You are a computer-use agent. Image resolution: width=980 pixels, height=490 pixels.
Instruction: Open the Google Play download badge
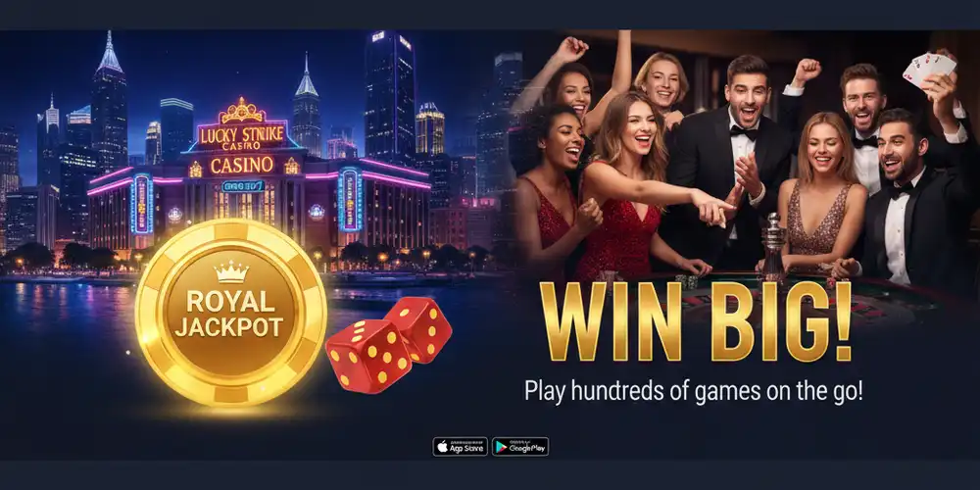pos(520,446)
